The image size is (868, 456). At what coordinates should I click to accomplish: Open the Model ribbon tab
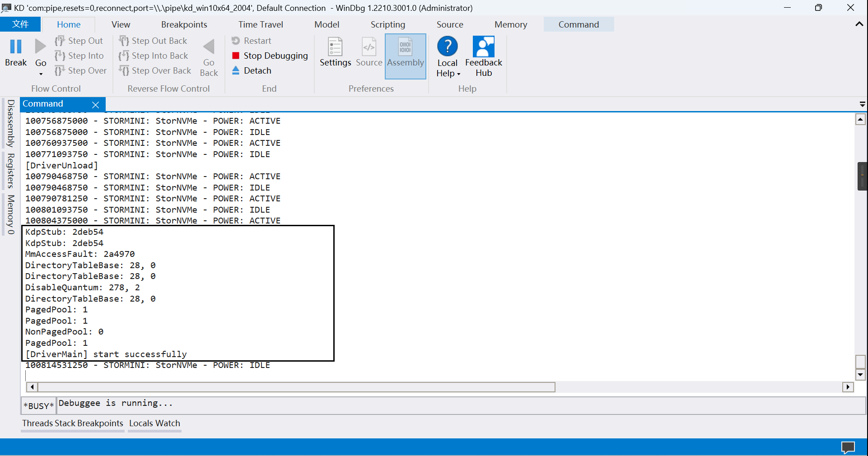[x=327, y=24]
